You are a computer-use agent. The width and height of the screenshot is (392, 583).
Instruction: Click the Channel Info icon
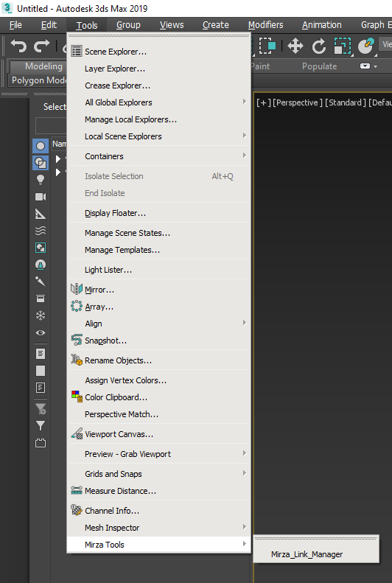(x=77, y=510)
